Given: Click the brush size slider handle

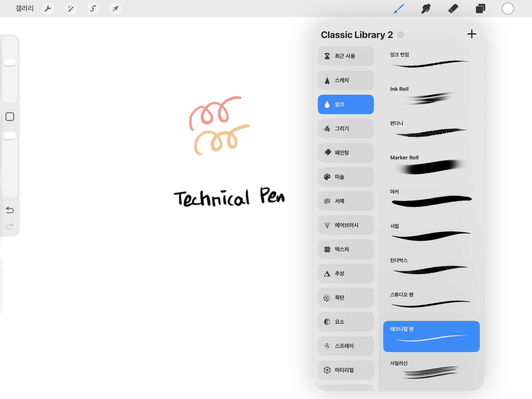Looking at the screenshot, I should [10, 62].
